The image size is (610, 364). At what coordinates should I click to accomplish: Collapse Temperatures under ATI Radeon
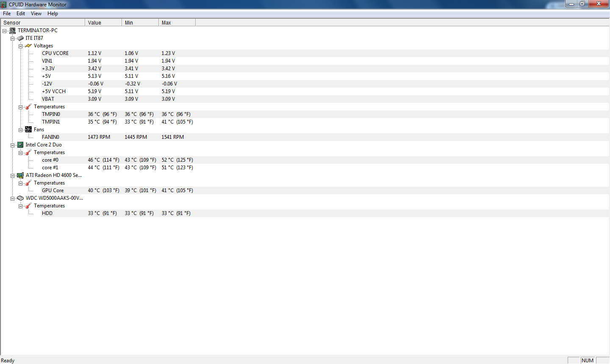click(20, 183)
